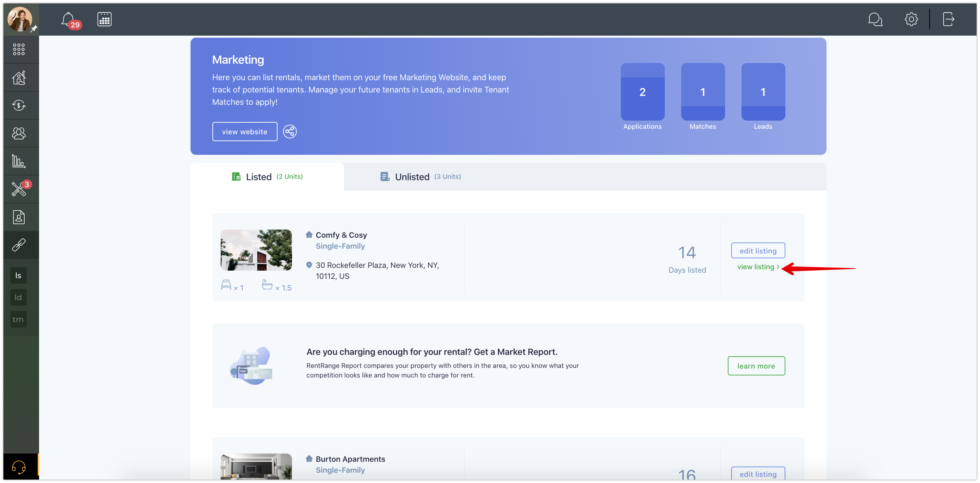Image resolution: width=980 pixels, height=483 pixels.
Task: Open maintenance tools icon with 3 badge
Action: pyautogui.click(x=19, y=189)
